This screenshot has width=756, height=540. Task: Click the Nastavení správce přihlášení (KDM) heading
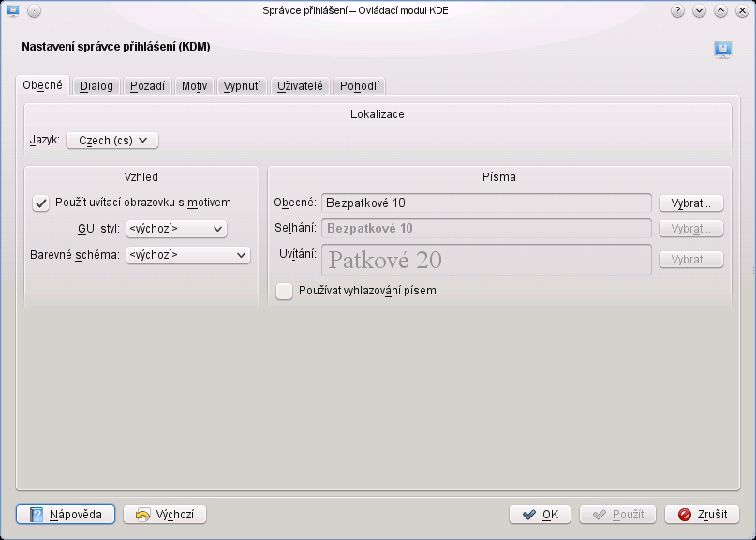tap(116, 47)
